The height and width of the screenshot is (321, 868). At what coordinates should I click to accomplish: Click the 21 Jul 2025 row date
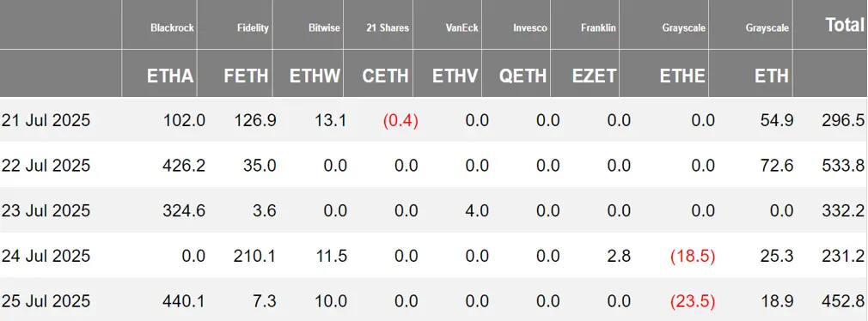point(46,120)
